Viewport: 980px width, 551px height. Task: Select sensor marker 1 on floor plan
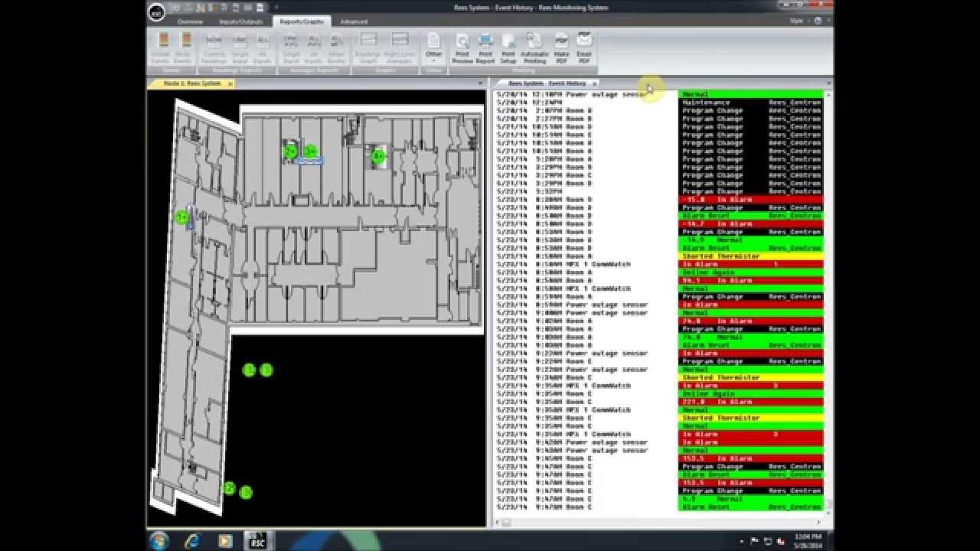182,217
